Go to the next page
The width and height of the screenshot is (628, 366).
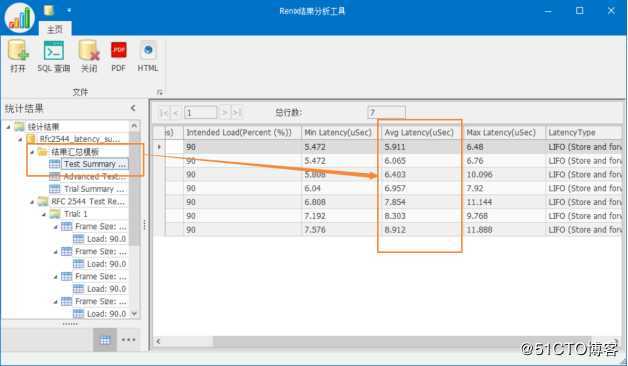[225, 113]
